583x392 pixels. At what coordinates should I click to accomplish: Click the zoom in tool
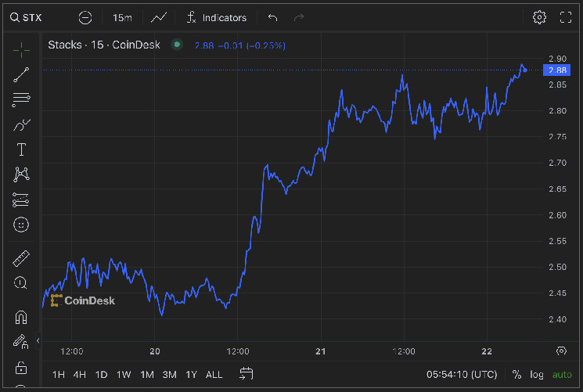(x=21, y=283)
